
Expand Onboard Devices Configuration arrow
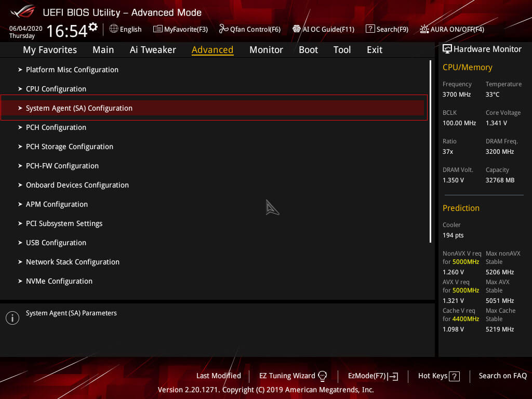point(20,185)
